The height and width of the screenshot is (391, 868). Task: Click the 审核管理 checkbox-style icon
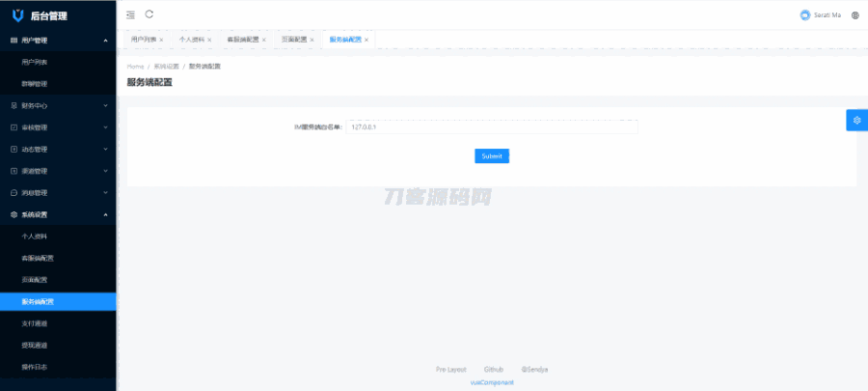[x=14, y=127]
